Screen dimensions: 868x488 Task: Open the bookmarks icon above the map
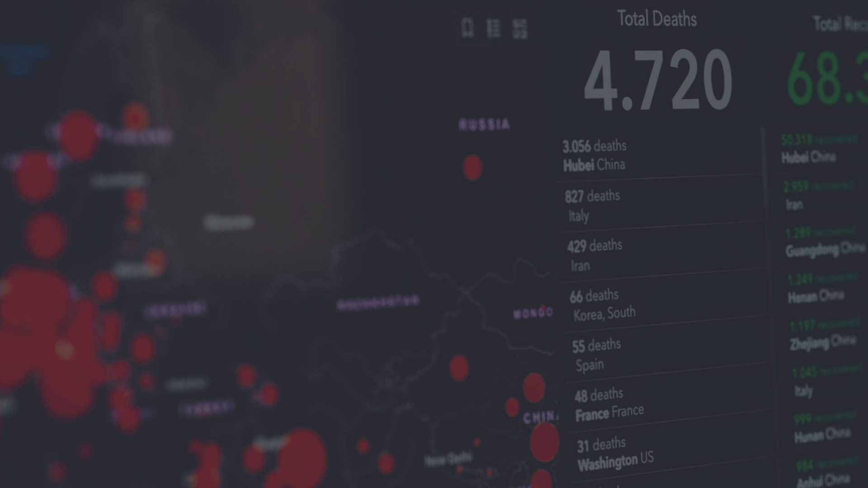467,28
